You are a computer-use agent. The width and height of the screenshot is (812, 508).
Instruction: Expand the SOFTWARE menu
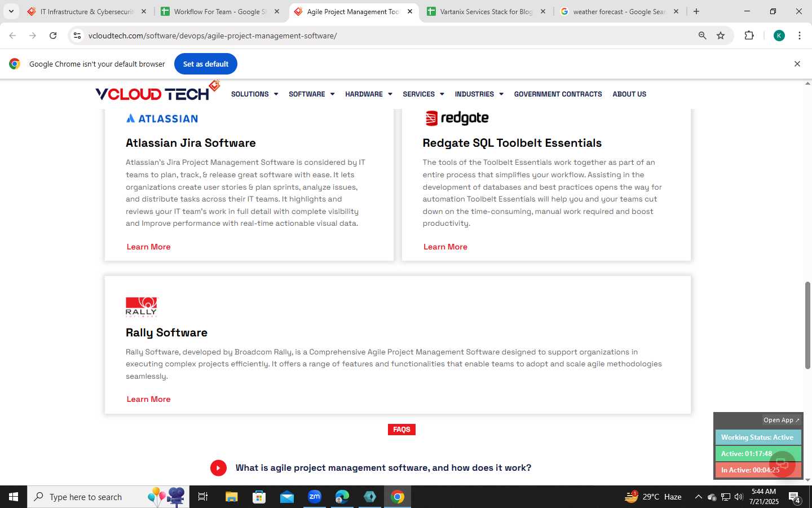[311, 94]
